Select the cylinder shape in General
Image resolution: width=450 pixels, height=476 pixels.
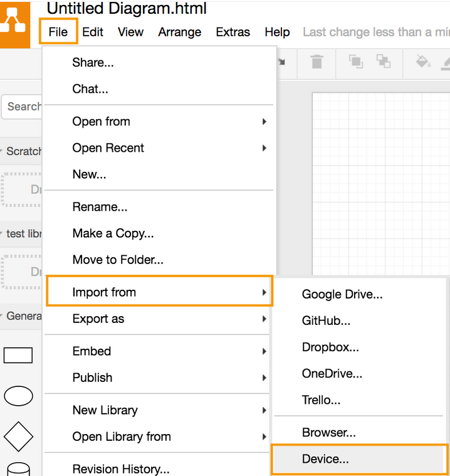point(18,469)
